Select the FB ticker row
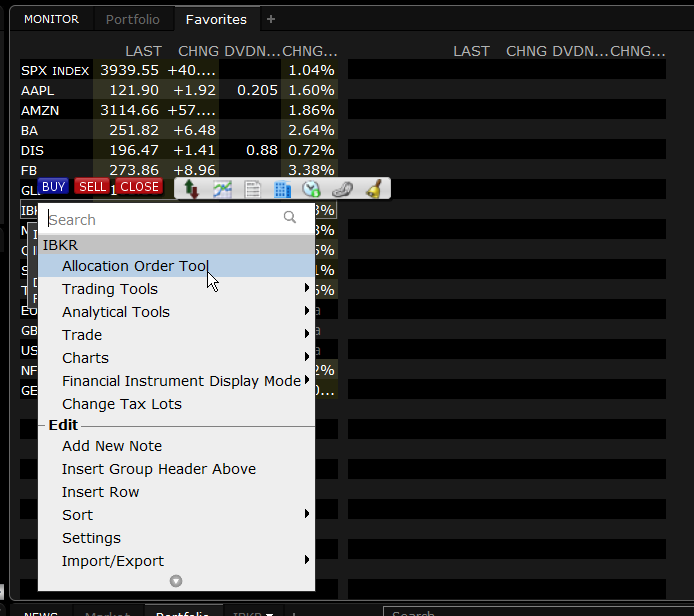This screenshot has height=616, width=694. click(179, 170)
